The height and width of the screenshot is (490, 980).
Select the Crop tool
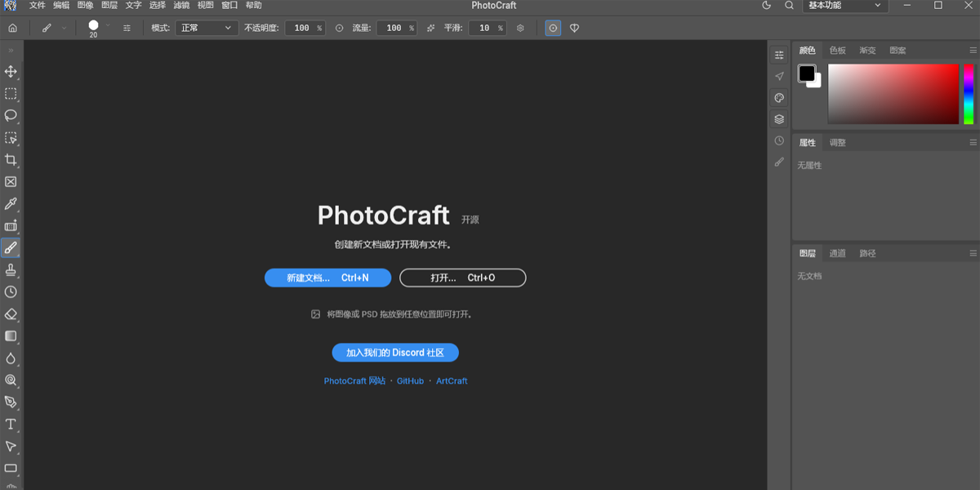click(x=11, y=160)
